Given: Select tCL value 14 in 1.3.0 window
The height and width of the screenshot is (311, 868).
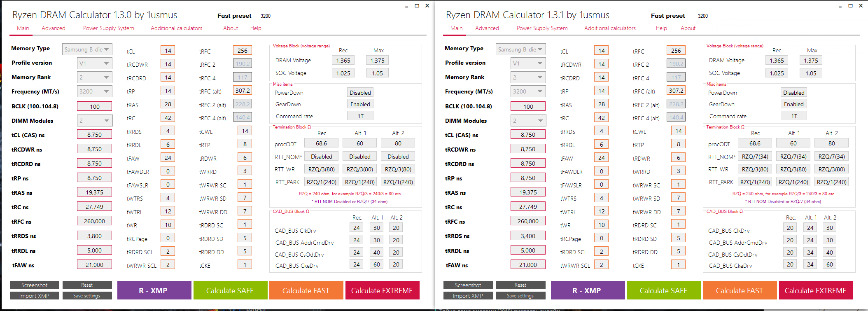Looking at the screenshot, I should pos(168,51).
